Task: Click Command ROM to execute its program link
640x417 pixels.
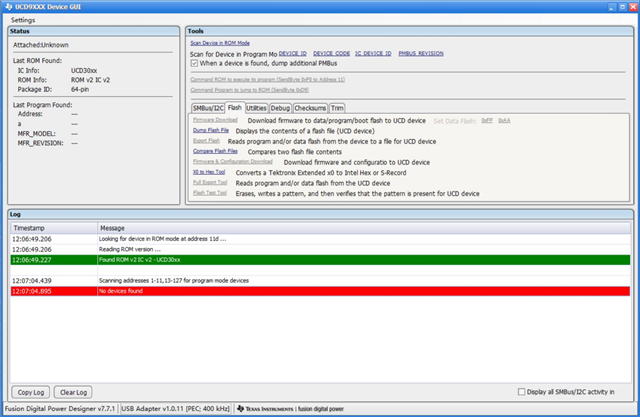Action: (x=267, y=80)
